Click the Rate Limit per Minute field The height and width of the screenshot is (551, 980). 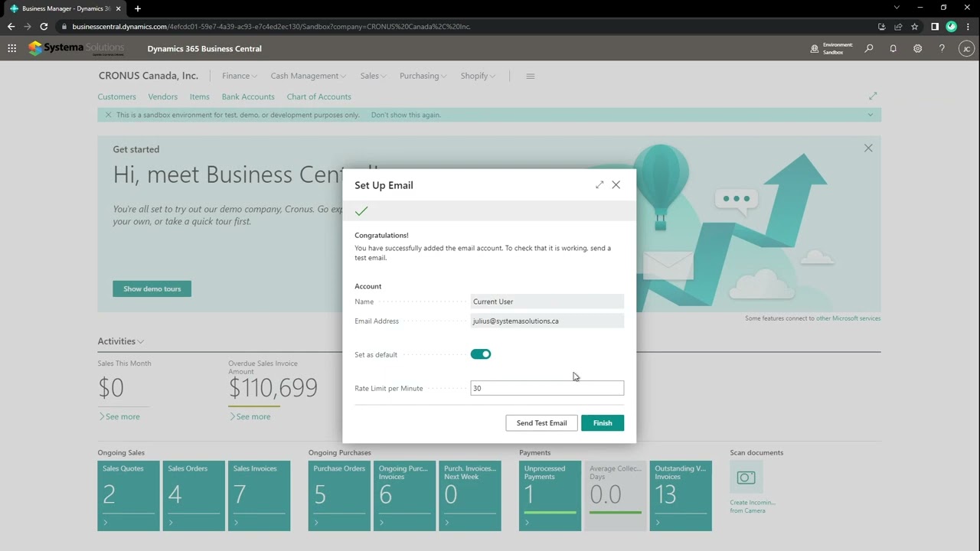547,388
